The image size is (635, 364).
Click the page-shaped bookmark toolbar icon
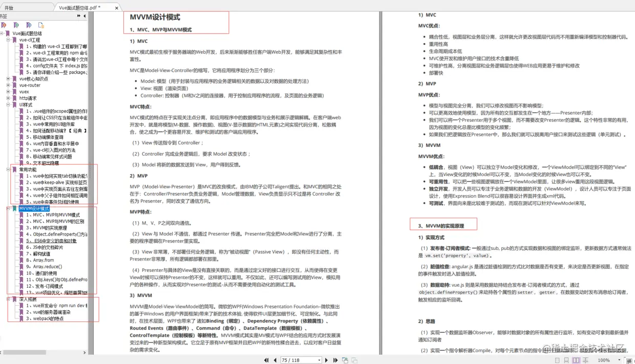[x=41, y=25]
